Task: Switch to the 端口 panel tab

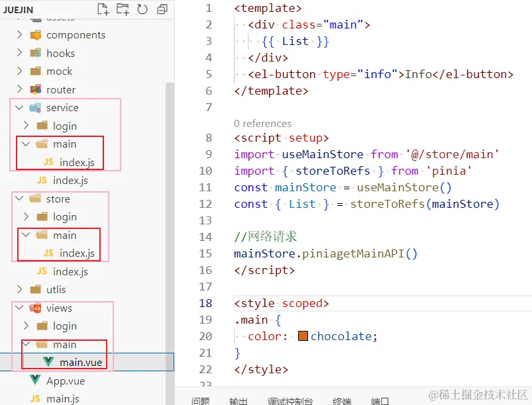Action: point(380,401)
